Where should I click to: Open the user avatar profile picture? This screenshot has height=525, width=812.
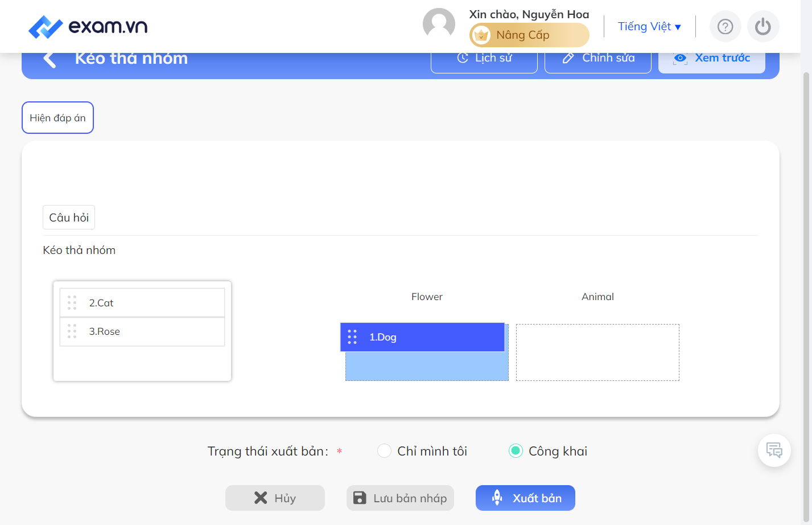coord(439,24)
